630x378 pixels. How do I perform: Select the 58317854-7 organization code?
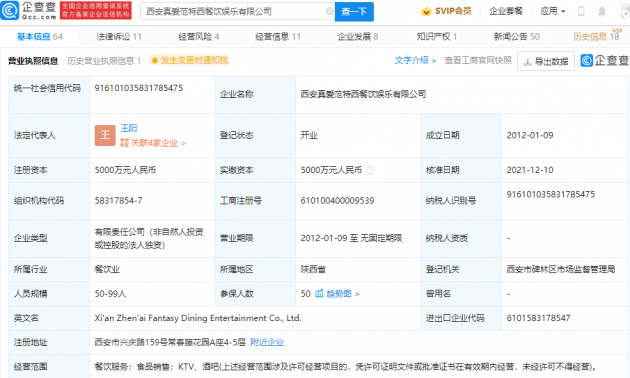coord(119,200)
